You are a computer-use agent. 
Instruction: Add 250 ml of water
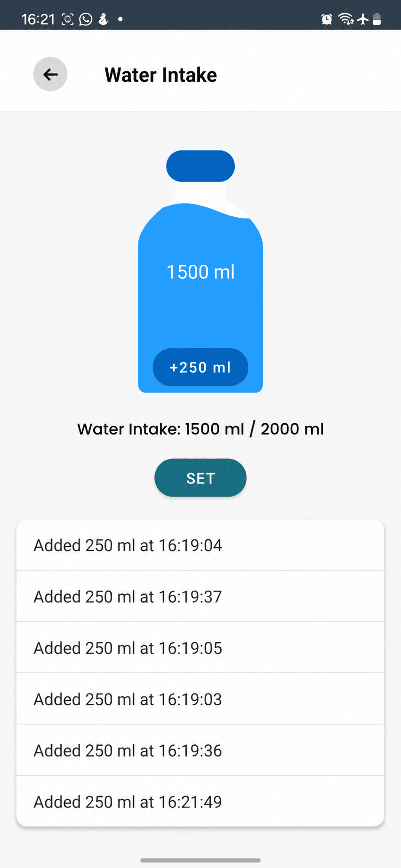(200, 367)
